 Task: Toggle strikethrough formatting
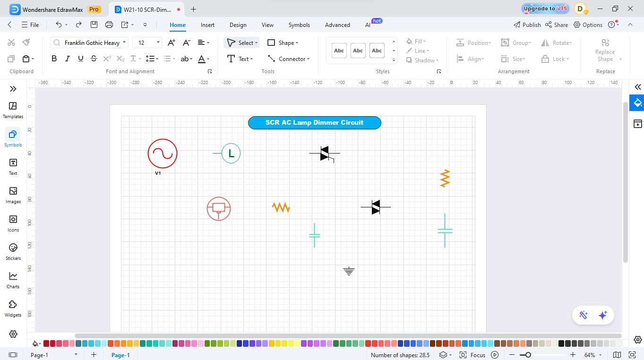pyautogui.click(x=94, y=59)
